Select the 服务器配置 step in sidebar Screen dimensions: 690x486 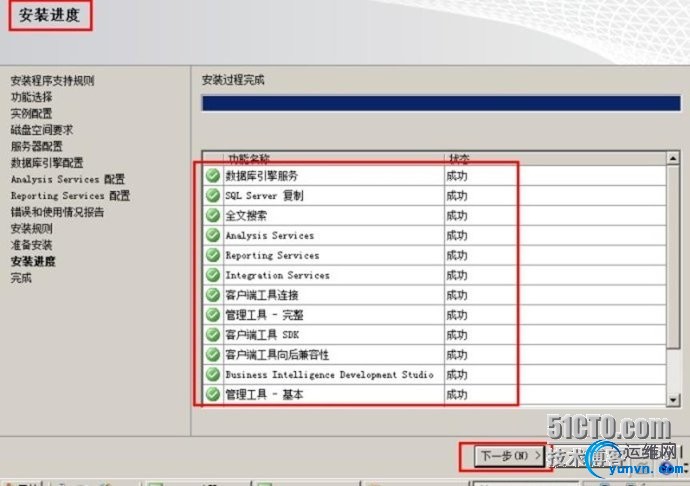(37, 146)
